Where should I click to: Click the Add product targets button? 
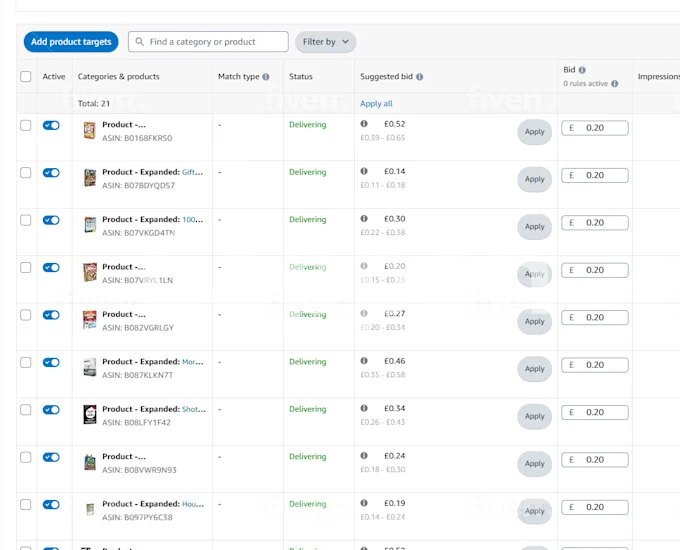pos(71,42)
